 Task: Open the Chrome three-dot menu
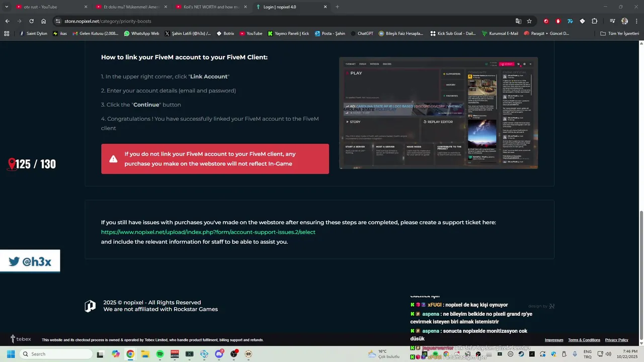[636, 21]
